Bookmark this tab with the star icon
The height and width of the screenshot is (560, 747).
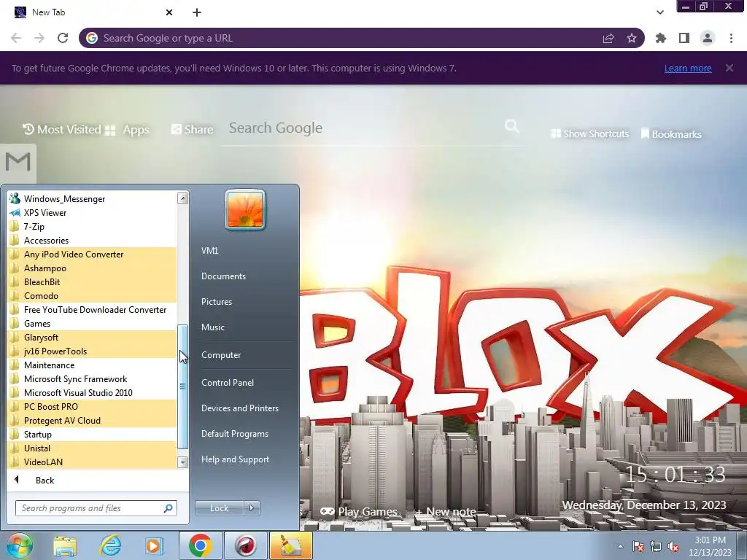[632, 38]
